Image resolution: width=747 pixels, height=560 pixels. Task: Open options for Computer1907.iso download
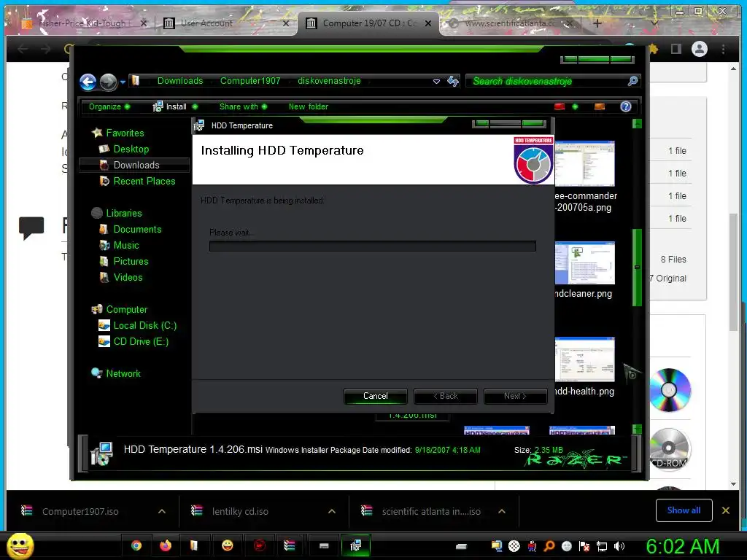pos(162,511)
